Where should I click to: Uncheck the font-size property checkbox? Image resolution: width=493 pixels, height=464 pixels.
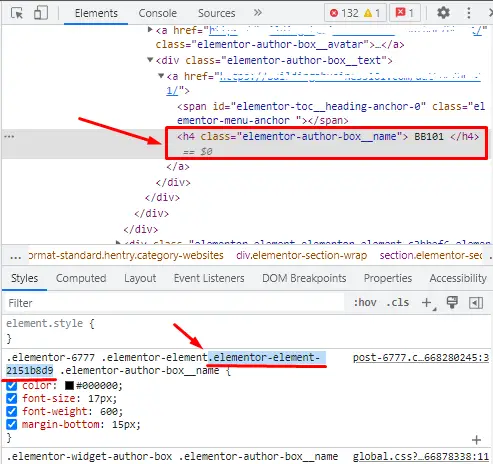click(x=12, y=399)
